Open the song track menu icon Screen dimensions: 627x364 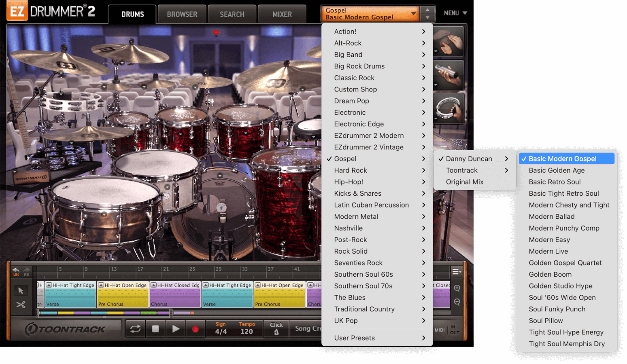point(457,271)
